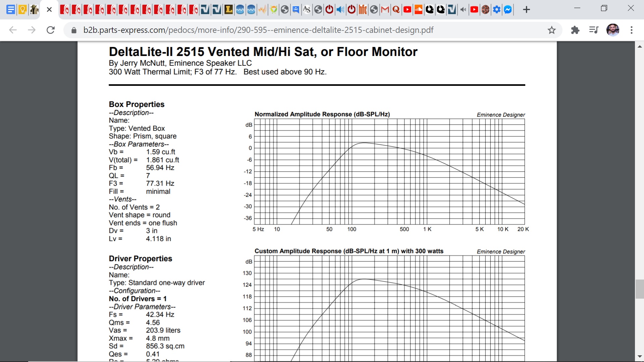Click the Fill value 'minimal'
The width and height of the screenshot is (644, 362).
[158, 191]
